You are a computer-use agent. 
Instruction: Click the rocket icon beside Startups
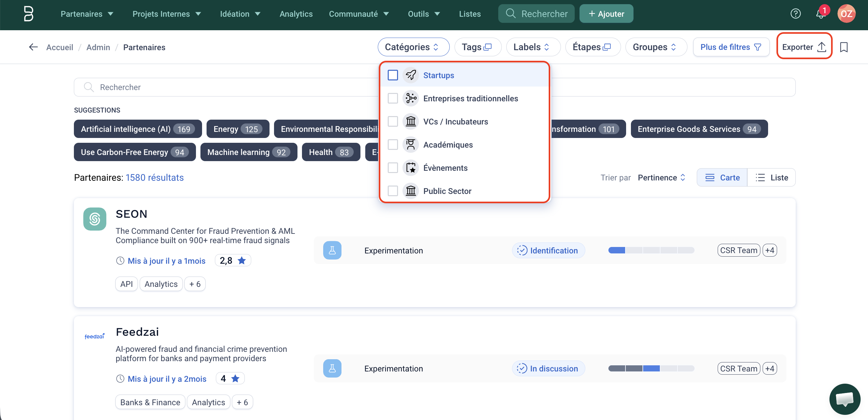[411, 75]
